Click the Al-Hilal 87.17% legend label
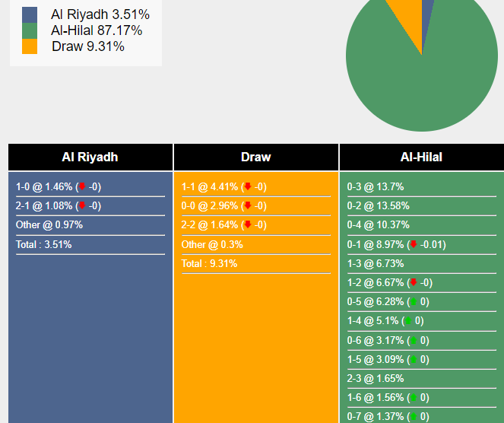 point(96,30)
